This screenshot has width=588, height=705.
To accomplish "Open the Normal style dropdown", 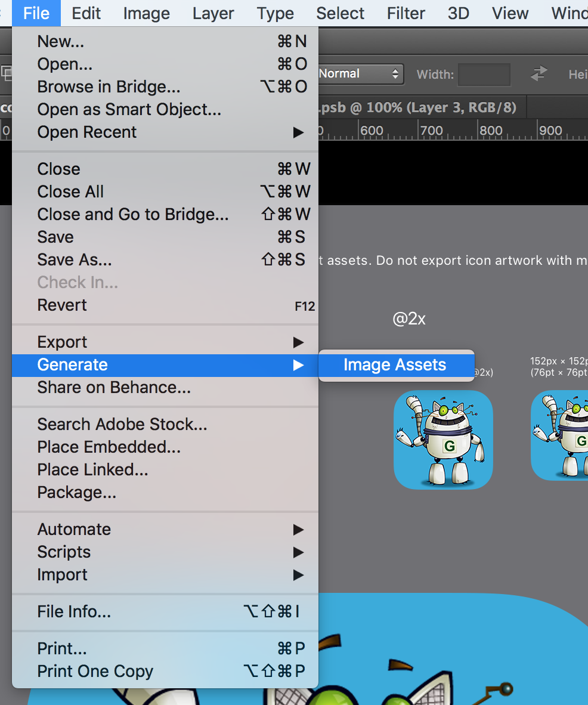I will pyautogui.click(x=361, y=74).
